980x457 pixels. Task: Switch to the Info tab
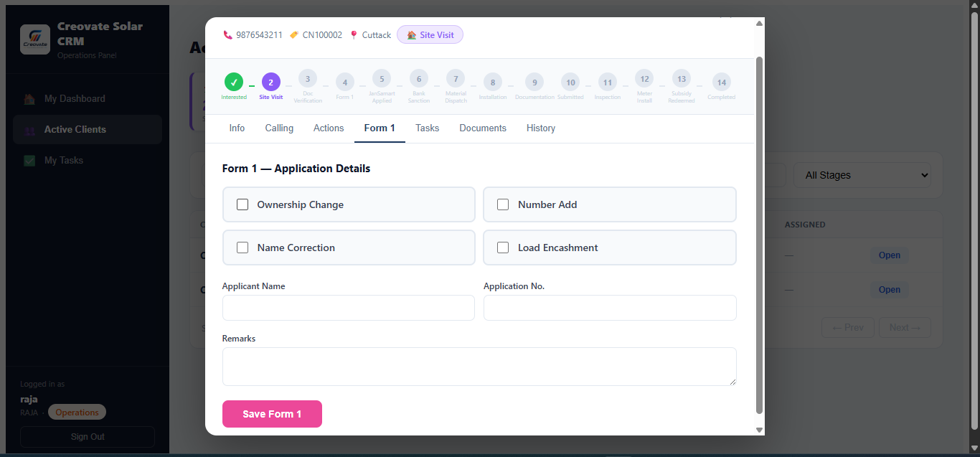coord(237,128)
